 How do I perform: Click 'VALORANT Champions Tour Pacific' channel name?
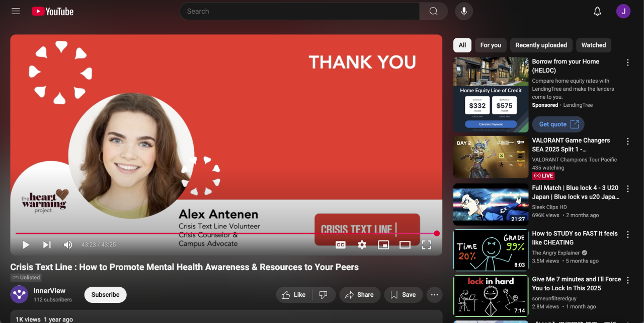point(575,160)
